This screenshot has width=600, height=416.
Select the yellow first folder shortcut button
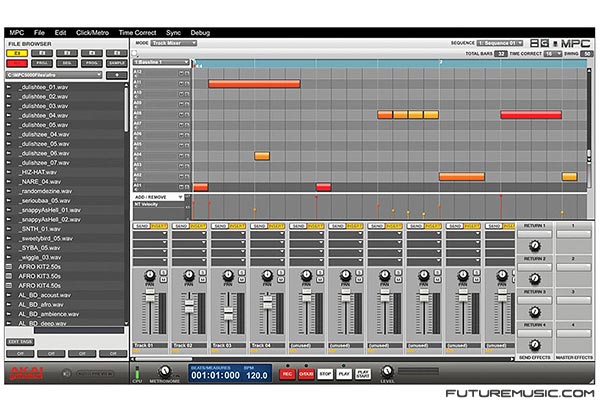pos(17,53)
